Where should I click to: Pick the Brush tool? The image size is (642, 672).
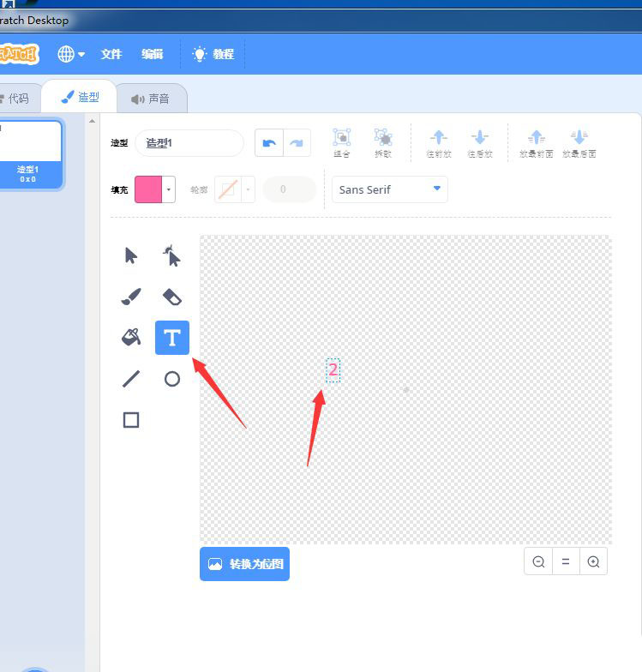[x=131, y=297]
